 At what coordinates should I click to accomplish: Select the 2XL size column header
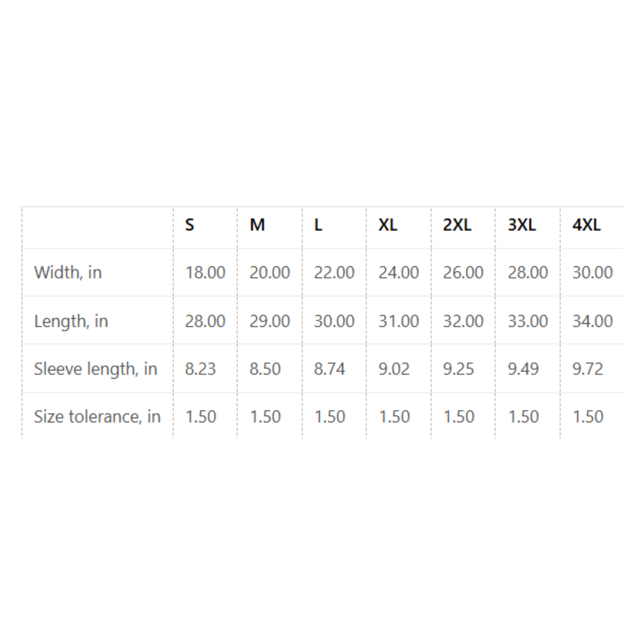pos(457,225)
